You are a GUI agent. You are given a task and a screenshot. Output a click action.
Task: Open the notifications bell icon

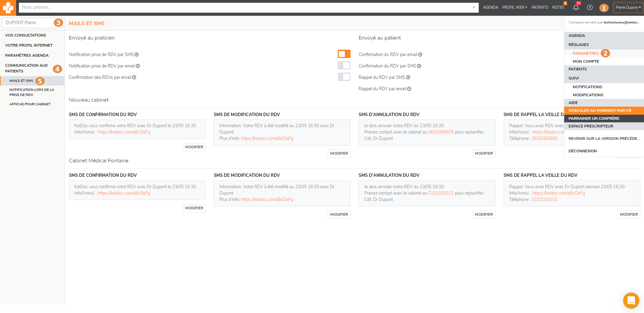(x=576, y=7)
